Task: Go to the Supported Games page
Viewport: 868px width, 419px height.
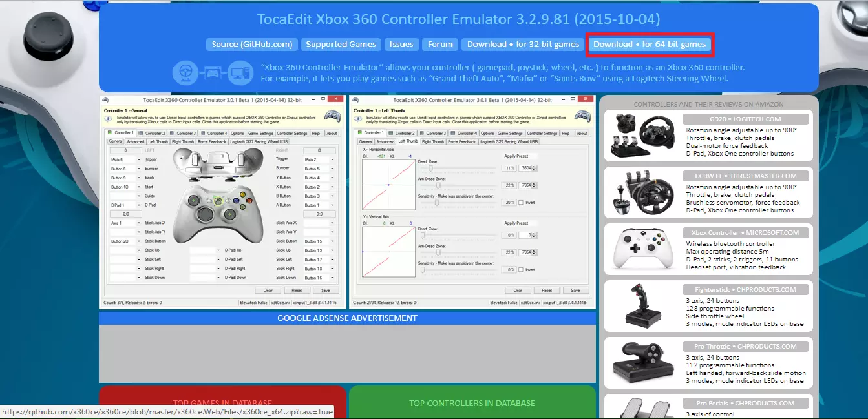Action: click(341, 45)
